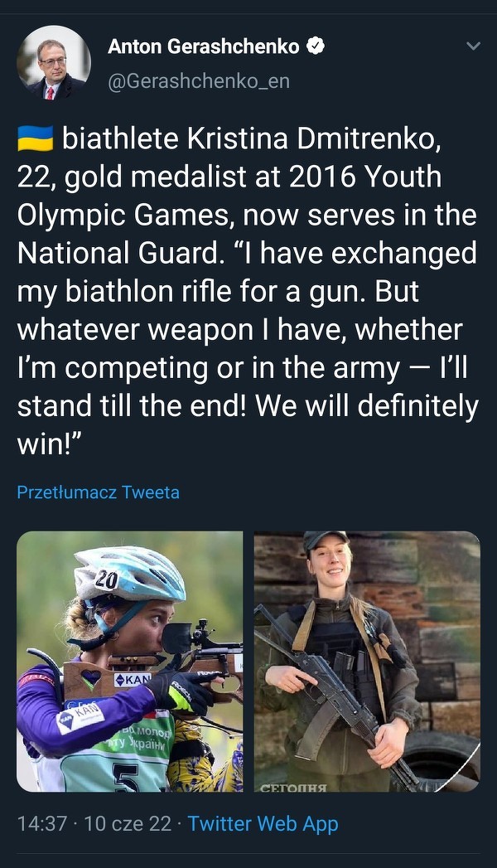
Task: Click the 14:37 timestamp
Action: 42,824
